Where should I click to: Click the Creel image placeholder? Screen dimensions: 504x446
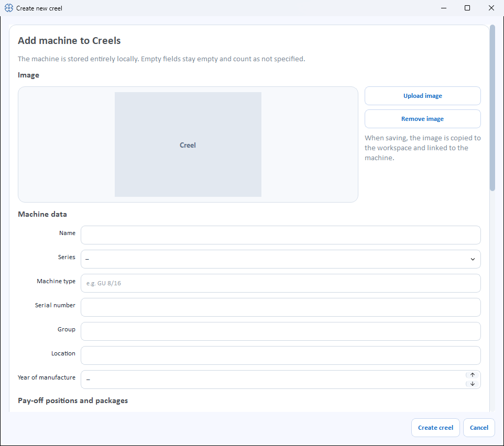(188, 144)
